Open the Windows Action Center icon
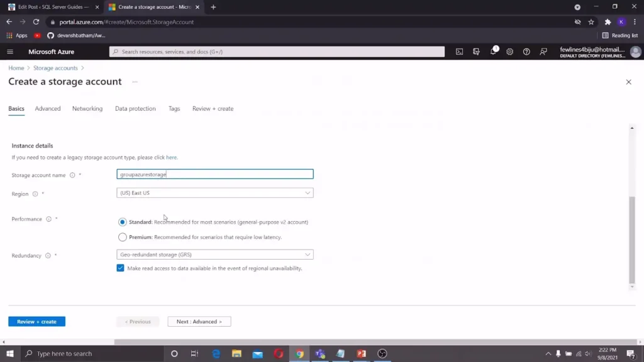Image resolution: width=644 pixels, height=362 pixels. click(631, 353)
